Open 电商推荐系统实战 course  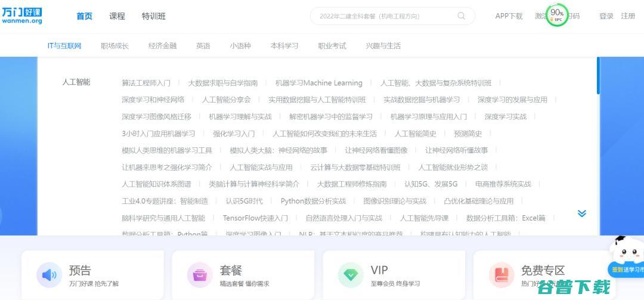click(x=503, y=184)
